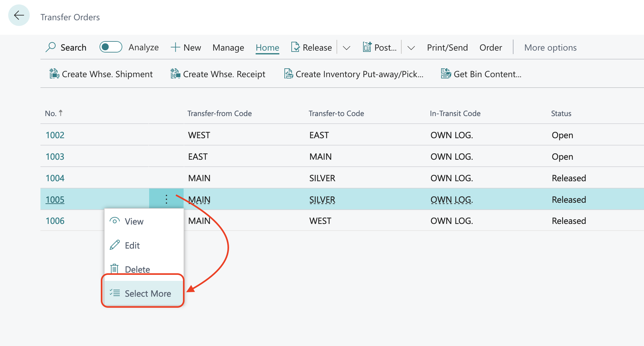Click the Post action icon
This screenshot has height=346, width=644.
coord(367,47)
